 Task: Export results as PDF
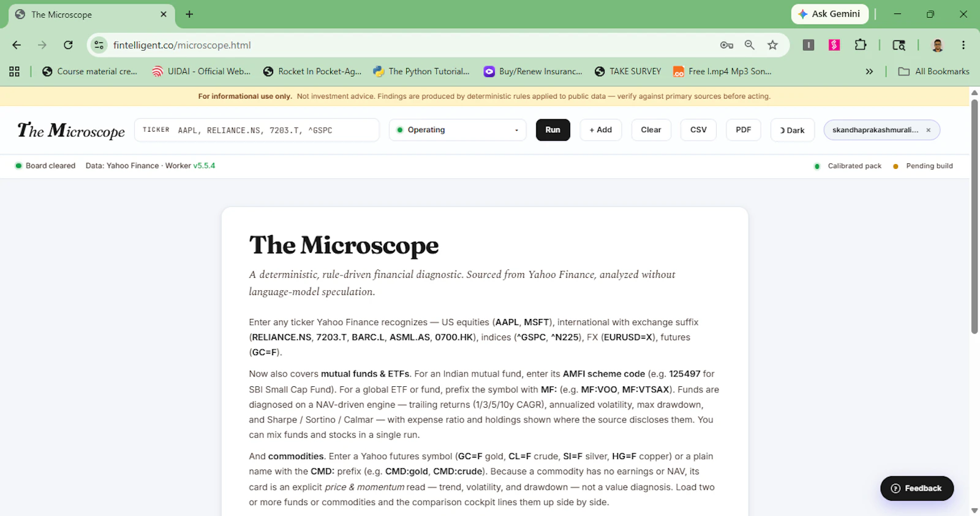coord(743,130)
